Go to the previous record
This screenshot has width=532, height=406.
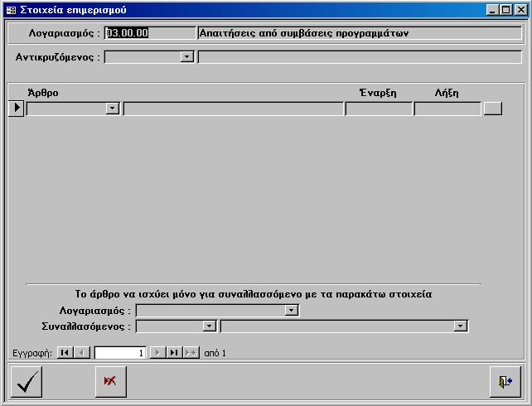(x=82, y=353)
